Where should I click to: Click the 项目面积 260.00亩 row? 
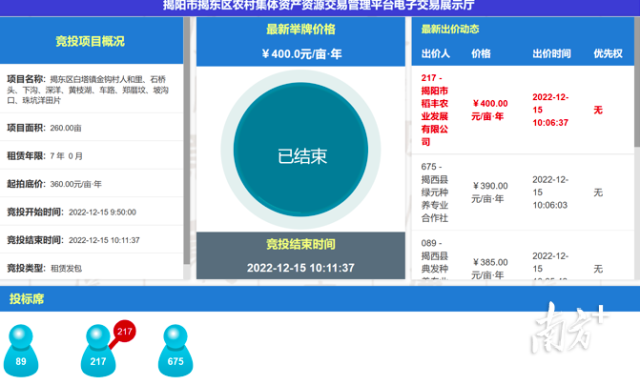point(91,128)
